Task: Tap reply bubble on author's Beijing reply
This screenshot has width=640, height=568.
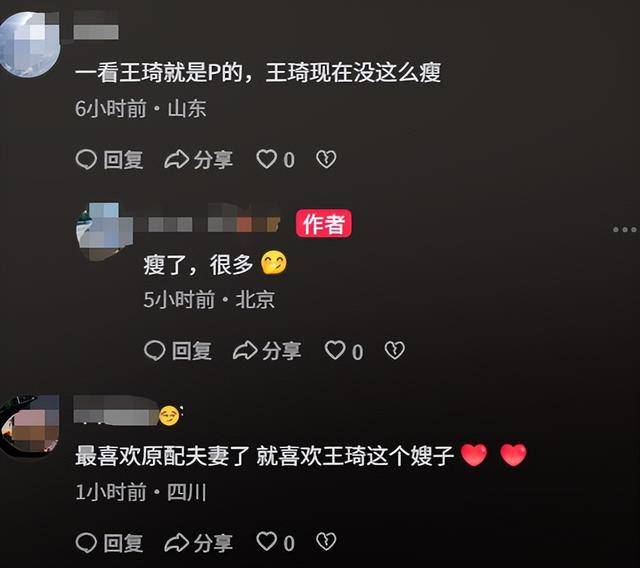Action: [x=155, y=351]
